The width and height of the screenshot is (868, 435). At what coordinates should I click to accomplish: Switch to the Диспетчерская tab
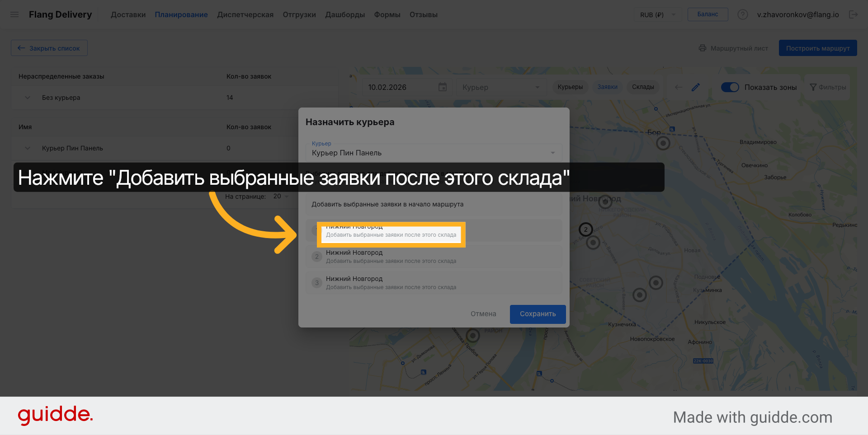[245, 14]
